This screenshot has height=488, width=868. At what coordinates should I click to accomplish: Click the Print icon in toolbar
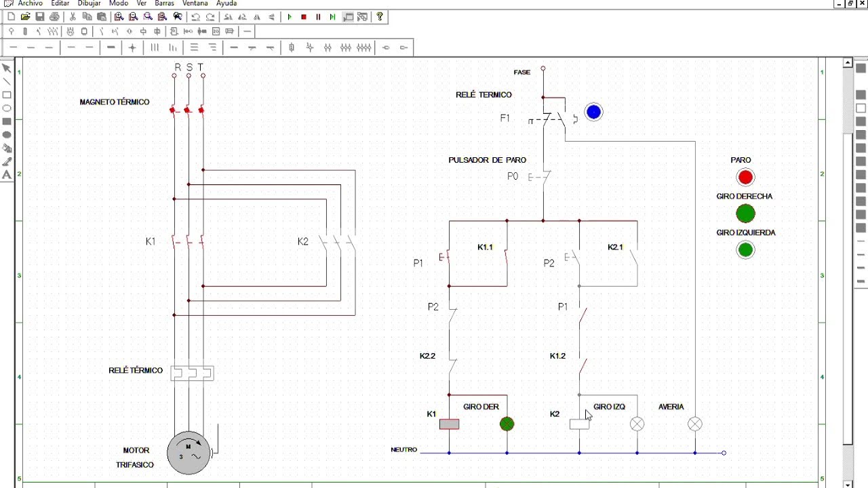(x=54, y=17)
